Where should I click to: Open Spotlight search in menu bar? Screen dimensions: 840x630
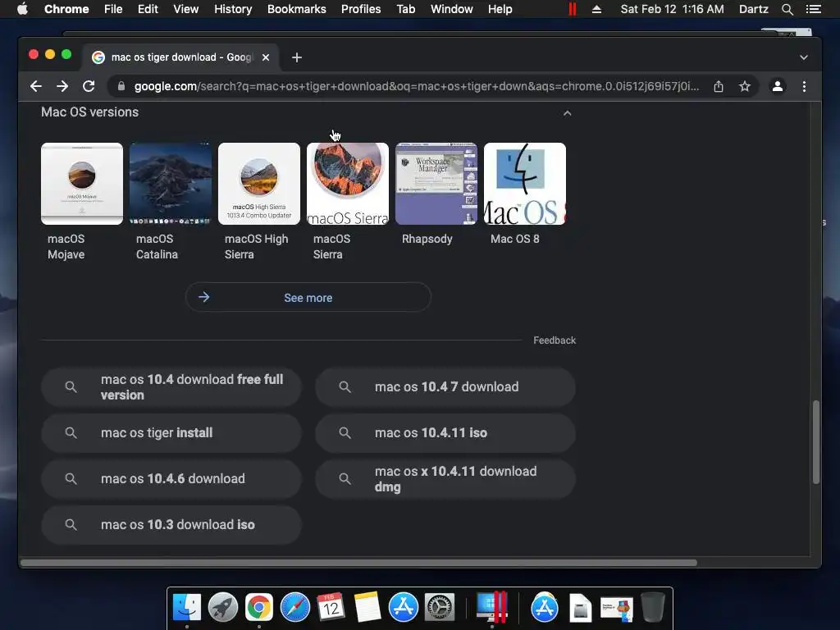click(787, 9)
